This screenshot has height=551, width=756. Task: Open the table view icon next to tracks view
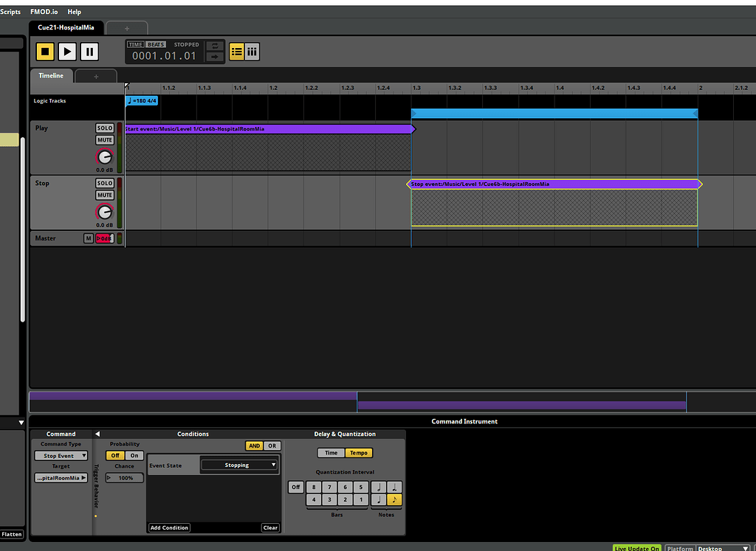252,51
